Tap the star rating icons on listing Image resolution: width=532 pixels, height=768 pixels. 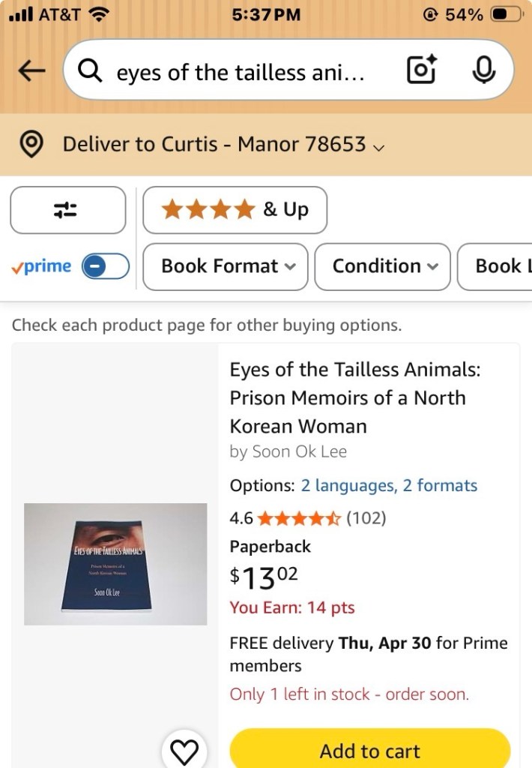coord(299,518)
